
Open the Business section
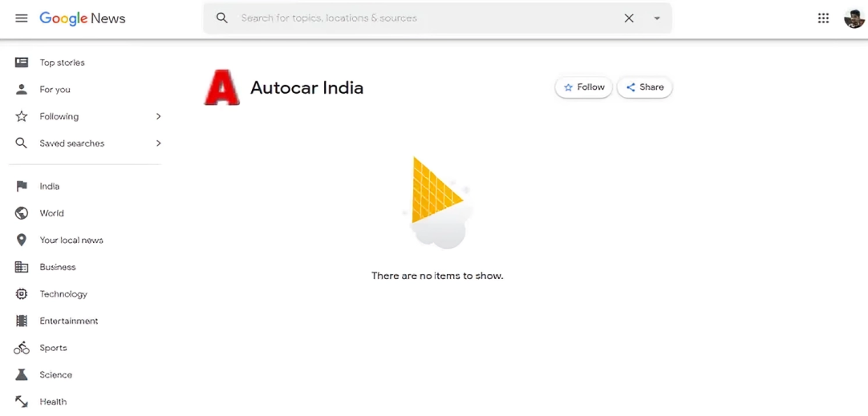coord(57,267)
